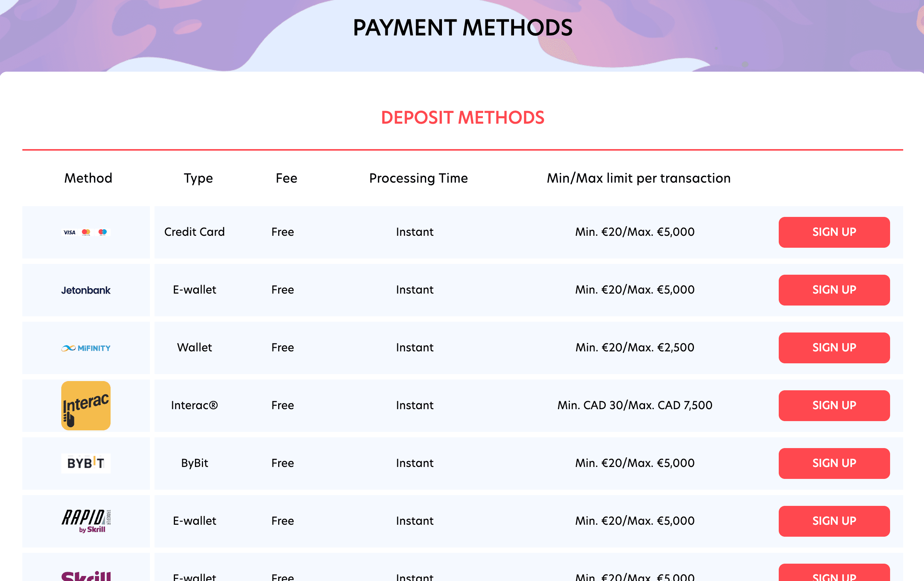The width and height of the screenshot is (924, 581).
Task: Click the Rapid Transfer by Skrill logo
Action: 86,521
